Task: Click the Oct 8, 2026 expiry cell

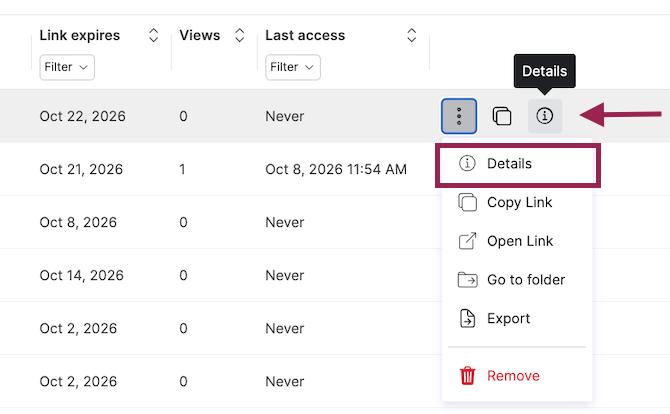Action: click(x=78, y=222)
